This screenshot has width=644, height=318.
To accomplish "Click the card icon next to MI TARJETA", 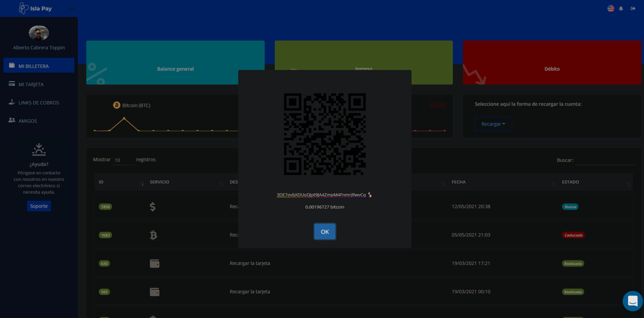I will click(x=12, y=84).
